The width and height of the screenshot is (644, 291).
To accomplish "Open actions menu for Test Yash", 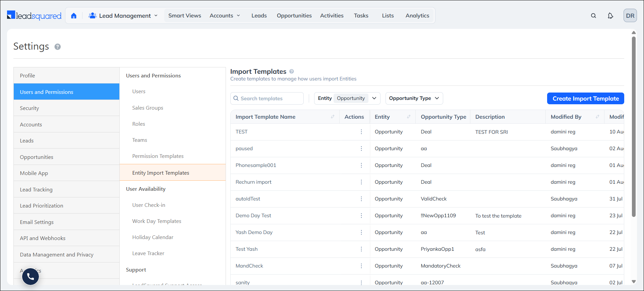I will (361, 249).
